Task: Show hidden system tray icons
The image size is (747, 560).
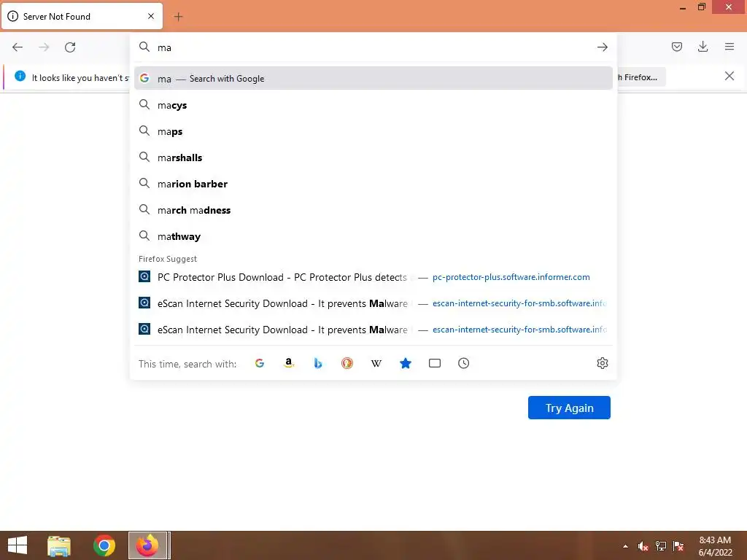Action: click(625, 546)
